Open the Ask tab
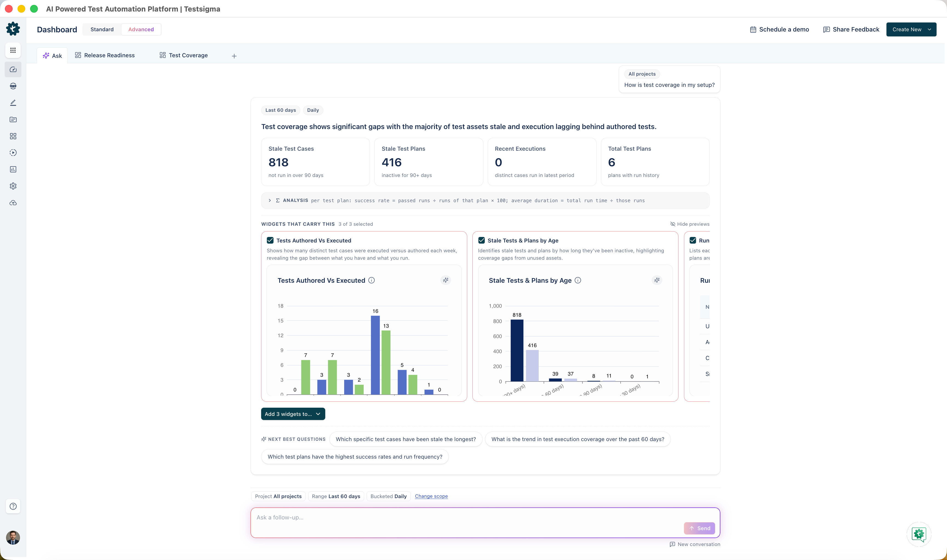Image resolution: width=947 pixels, height=560 pixels. pos(52,56)
